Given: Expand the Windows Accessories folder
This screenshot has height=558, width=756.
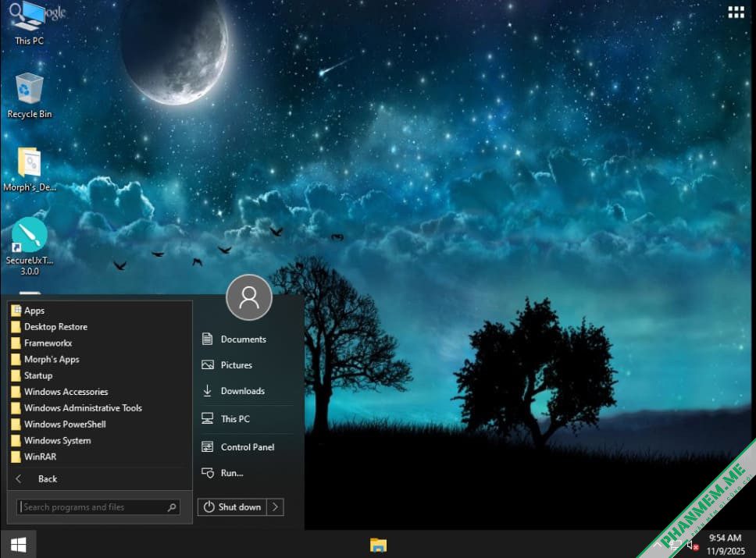Looking at the screenshot, I should 100,392.
